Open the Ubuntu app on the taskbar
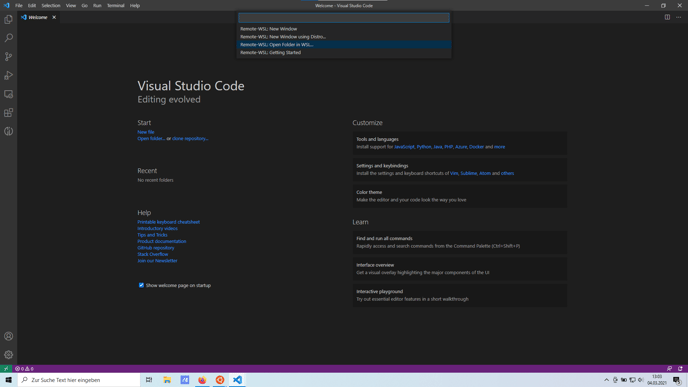The image size is (688, 387). (x=220, y=380)
